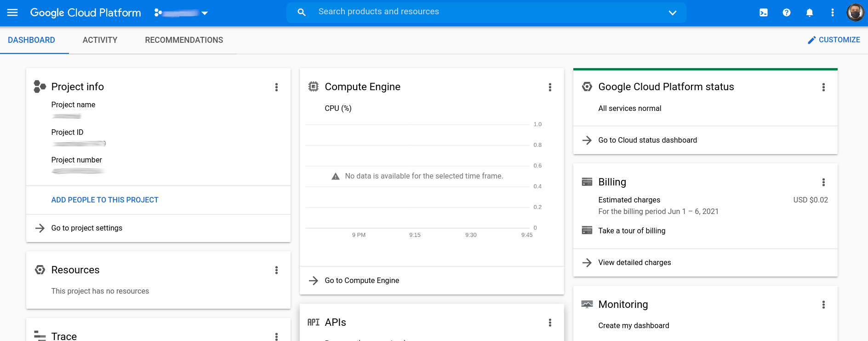
Task: Click the Billing card icon
Action: [x=587, y=182]
